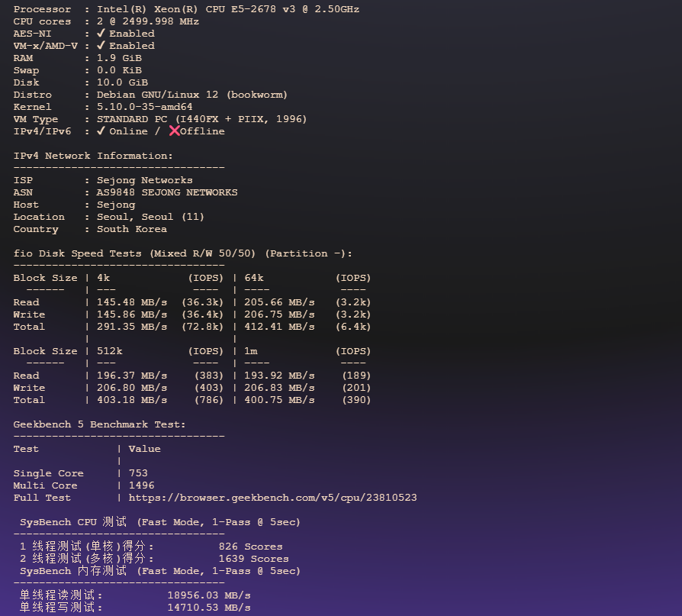The image size is (682, 616).
Task: Click the checkmark beside VM-x/AMD-V
Action: (99, 45)
